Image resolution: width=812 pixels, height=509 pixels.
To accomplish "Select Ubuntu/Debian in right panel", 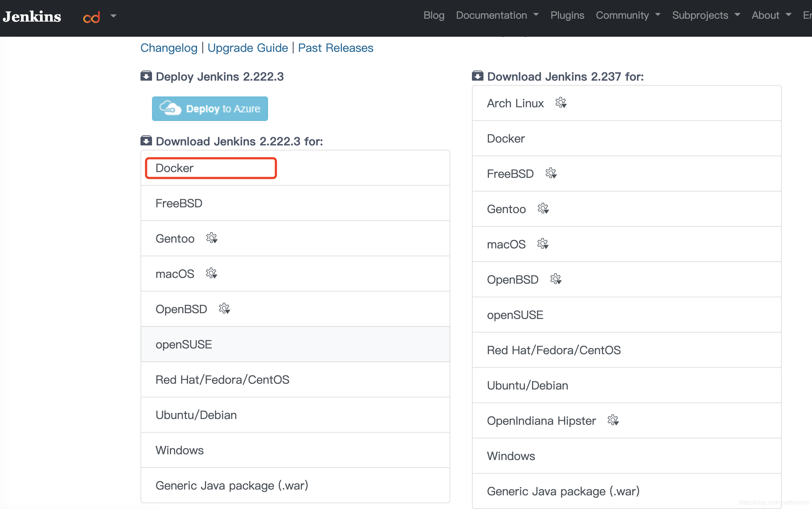I will click(x=527, y=385).
